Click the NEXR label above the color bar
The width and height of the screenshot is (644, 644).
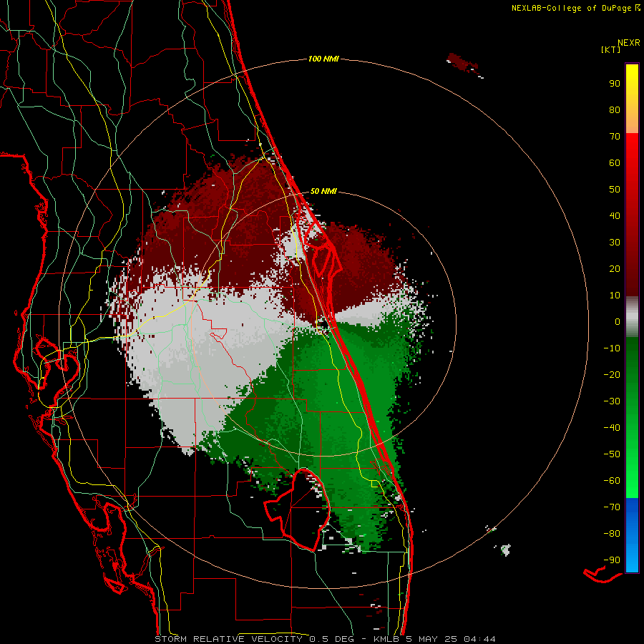point(629,43)
